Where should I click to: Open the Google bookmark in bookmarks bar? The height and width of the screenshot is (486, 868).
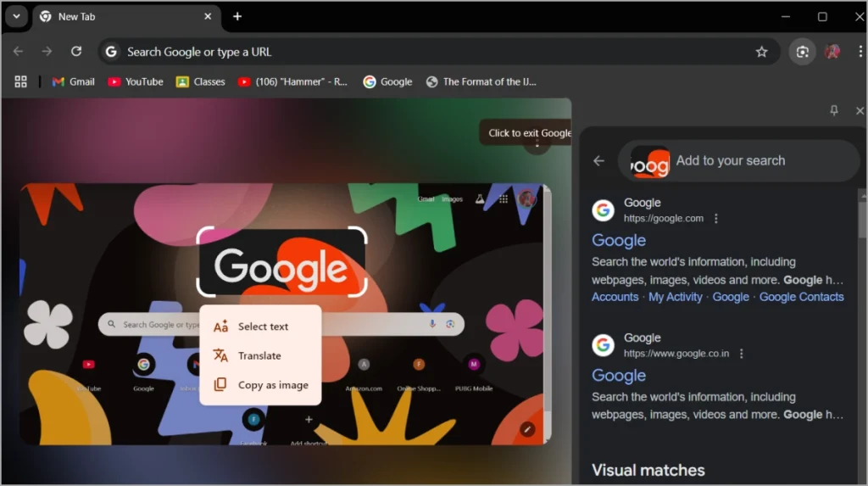pos(388,81)
